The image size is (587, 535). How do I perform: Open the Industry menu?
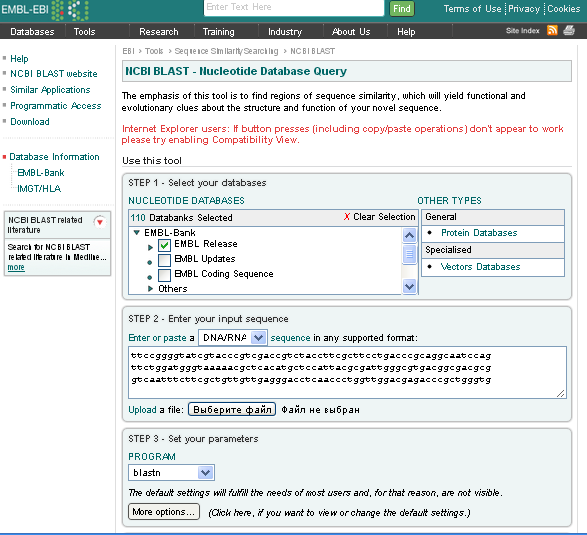pyautogui.click(x=285, y=32)
